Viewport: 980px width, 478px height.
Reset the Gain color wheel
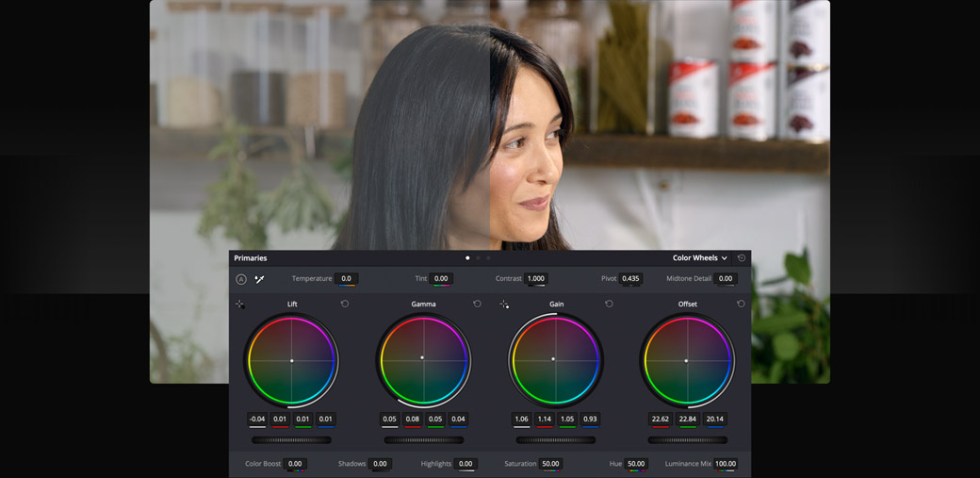[x=609, y=305]
